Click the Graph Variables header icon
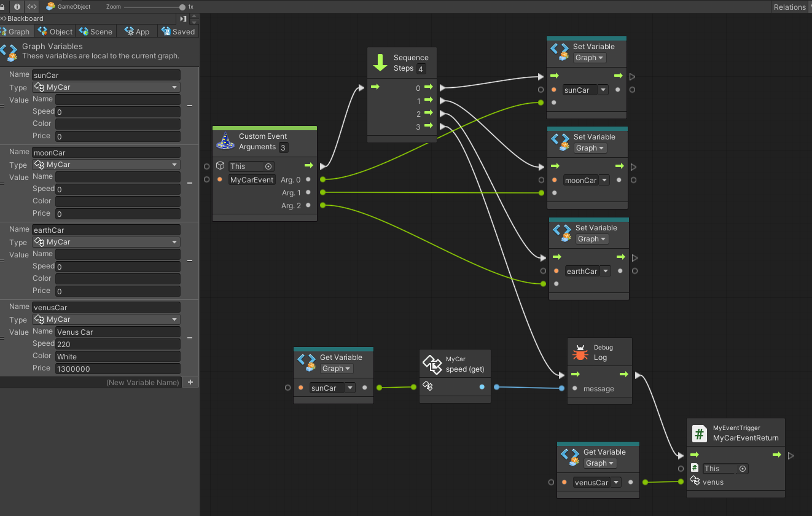This screenshot has width=812, height=516. (x=9, y=52)
